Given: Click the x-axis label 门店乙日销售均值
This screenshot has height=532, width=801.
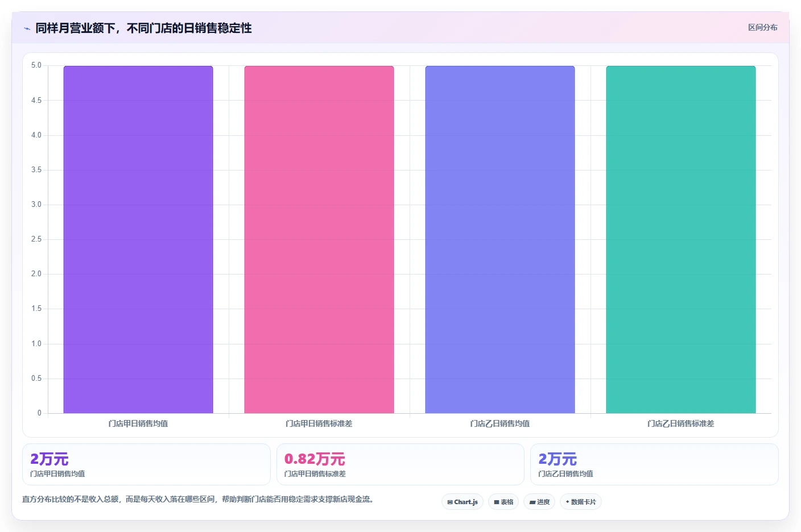Looking at the screenshot, I should 500,423.
